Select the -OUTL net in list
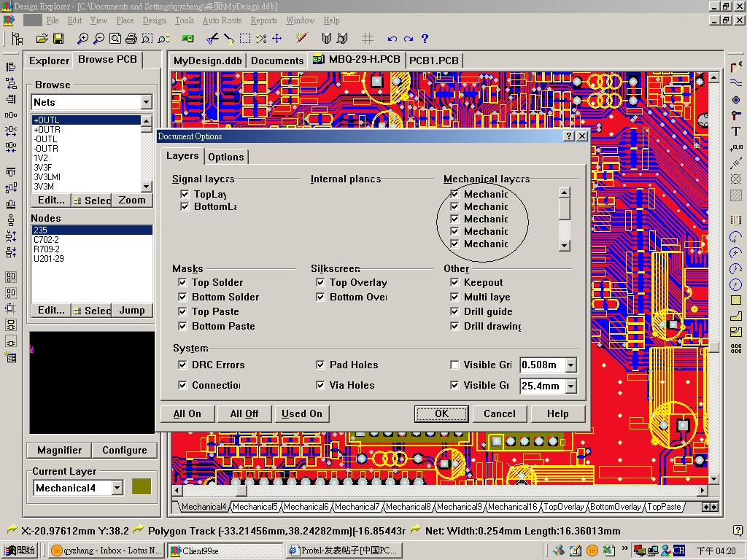747x560 pixels. click(45, 139)
